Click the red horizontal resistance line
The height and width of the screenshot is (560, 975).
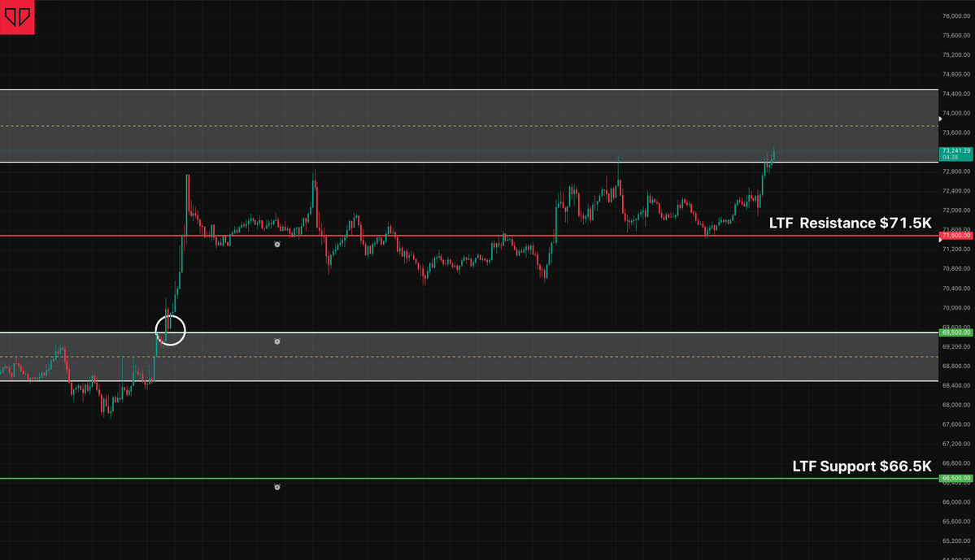(x=488, y=236)
